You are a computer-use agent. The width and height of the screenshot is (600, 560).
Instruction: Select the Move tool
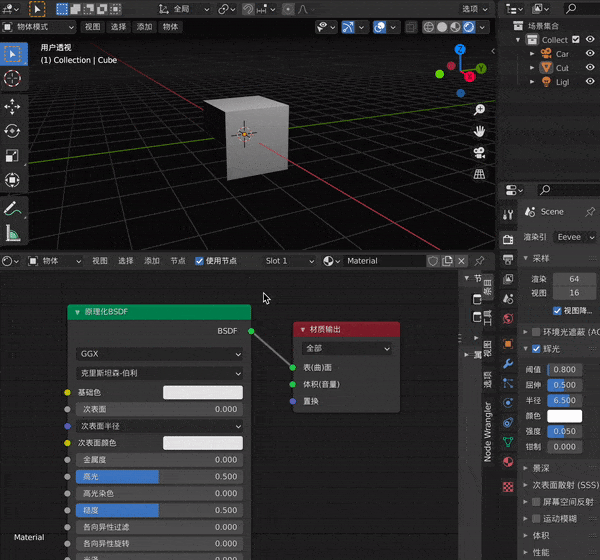tap(13, 107)
